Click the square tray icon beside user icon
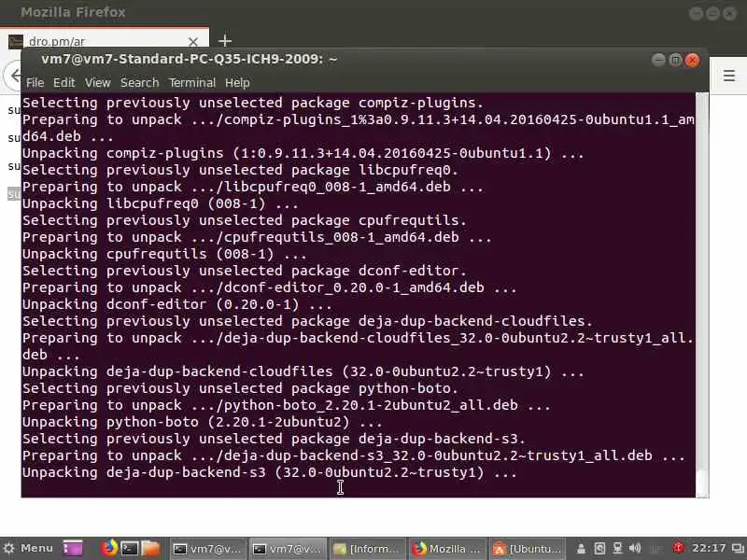The height and width of the screenshot is (560, 747). coord(599,549)
